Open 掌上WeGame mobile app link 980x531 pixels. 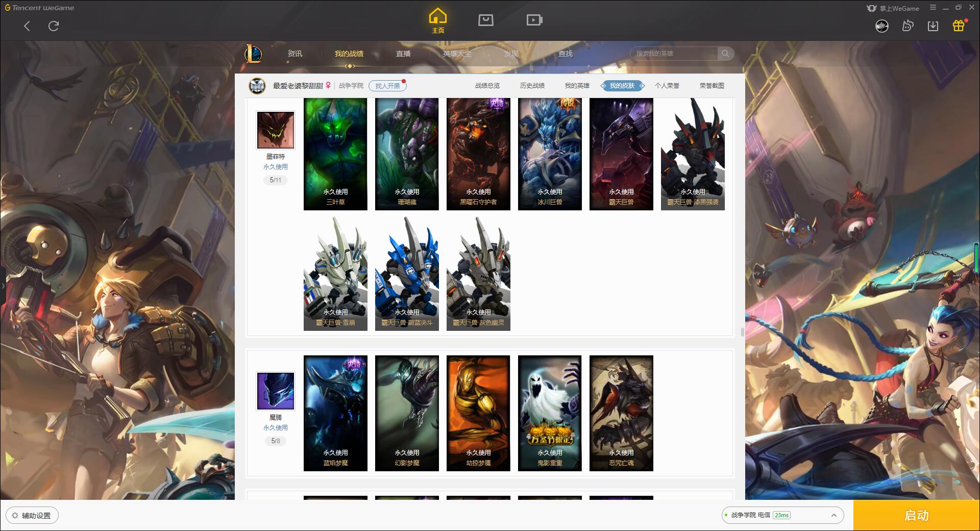pyautogui.click(x=893, y=8)
